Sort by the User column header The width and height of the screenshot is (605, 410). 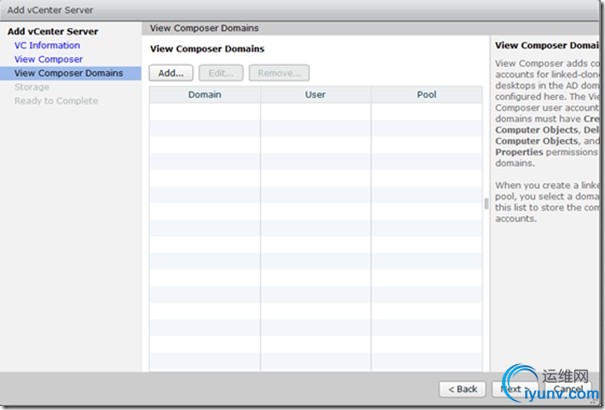point(315,94)
